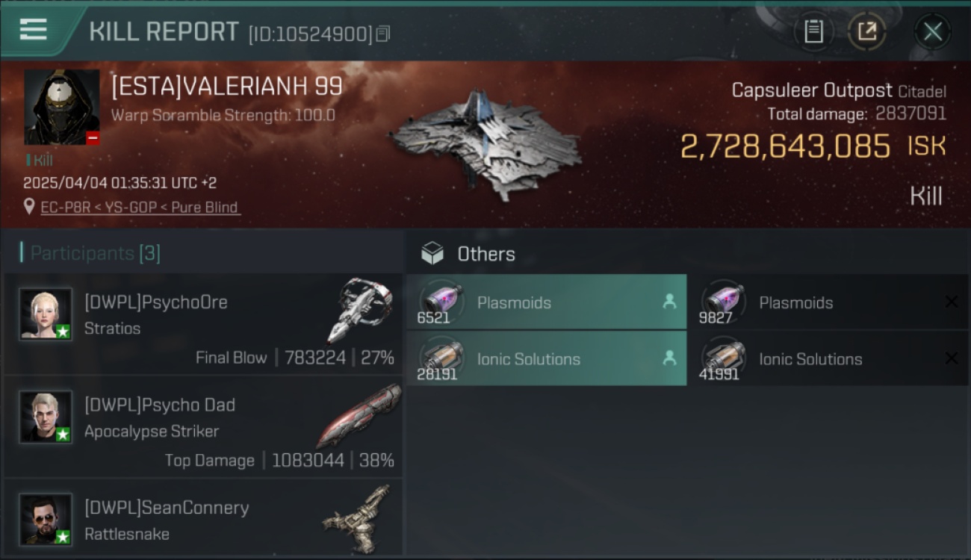The image size is (971, 560).
Task: View PsychoOre pilot portrait
Action: click(46, 314)
